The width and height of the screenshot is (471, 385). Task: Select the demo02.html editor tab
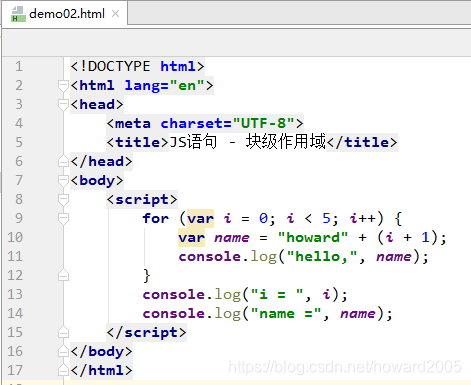pos(64,14)
